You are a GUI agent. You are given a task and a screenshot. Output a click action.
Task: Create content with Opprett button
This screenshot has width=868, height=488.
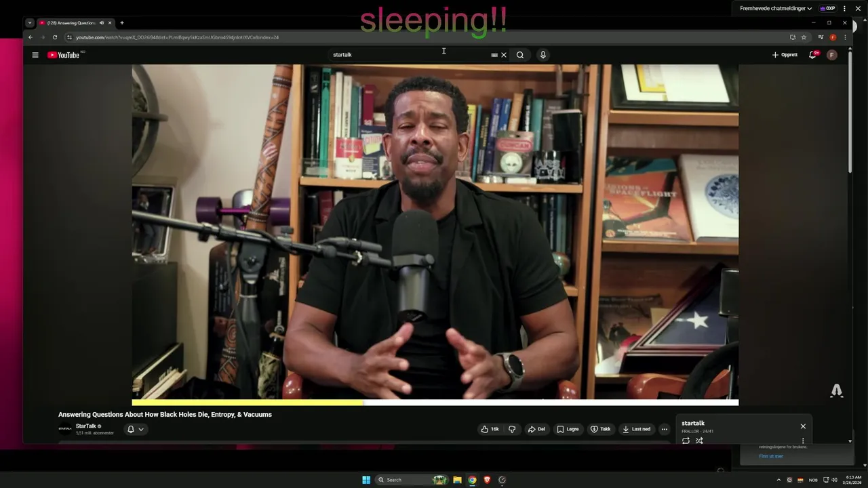point(785,55)
